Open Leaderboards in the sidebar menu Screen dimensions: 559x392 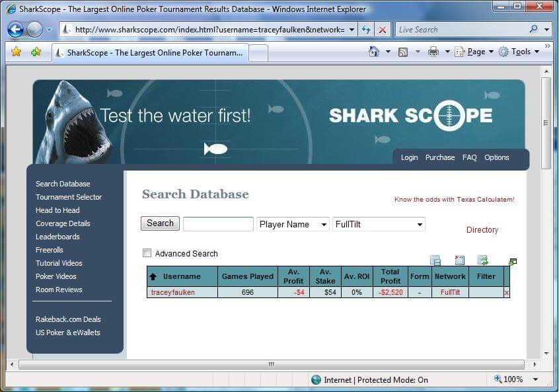point(57,237)
